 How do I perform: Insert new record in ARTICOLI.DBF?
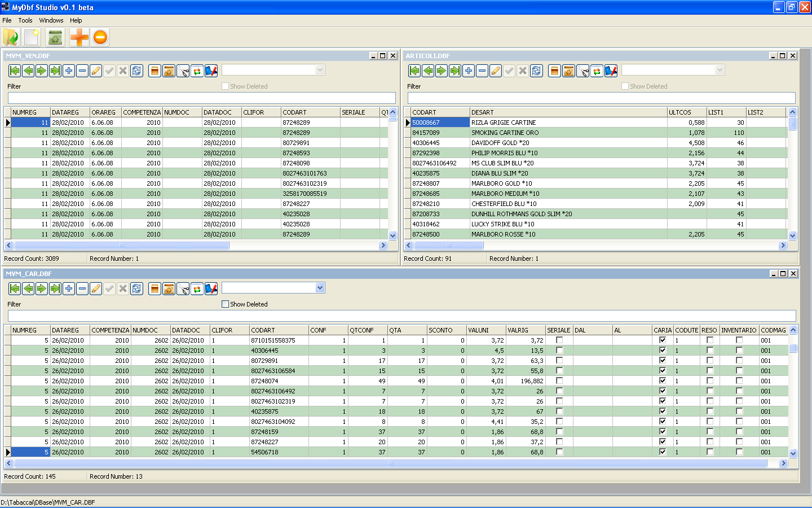[x=469, y=71]
